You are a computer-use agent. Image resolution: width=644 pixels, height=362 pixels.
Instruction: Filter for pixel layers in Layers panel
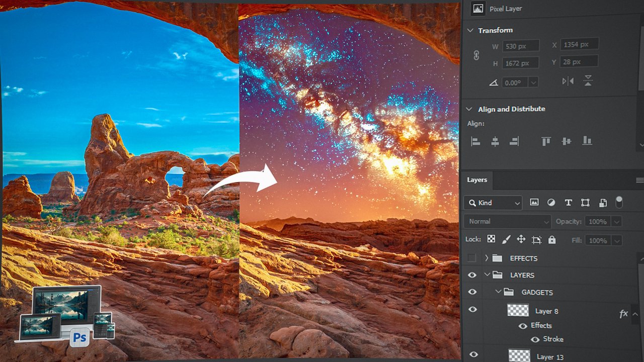[x=534, y=203]
